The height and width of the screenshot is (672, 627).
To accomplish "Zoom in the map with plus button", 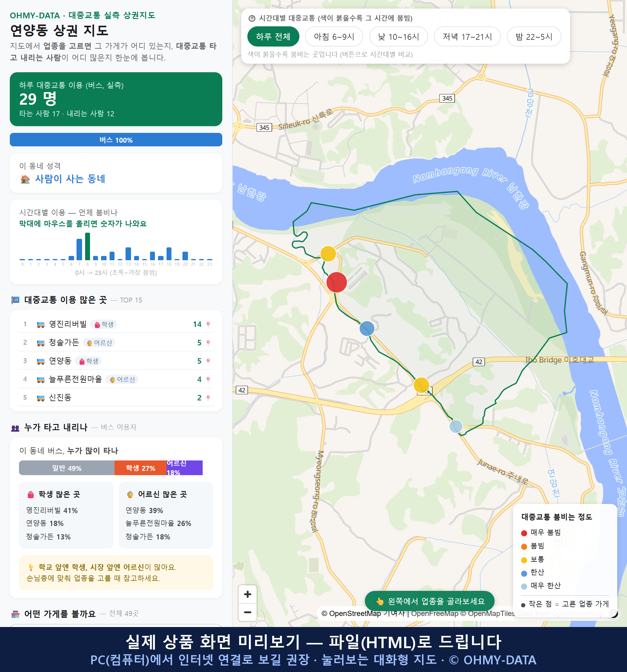I will (247, 594).
